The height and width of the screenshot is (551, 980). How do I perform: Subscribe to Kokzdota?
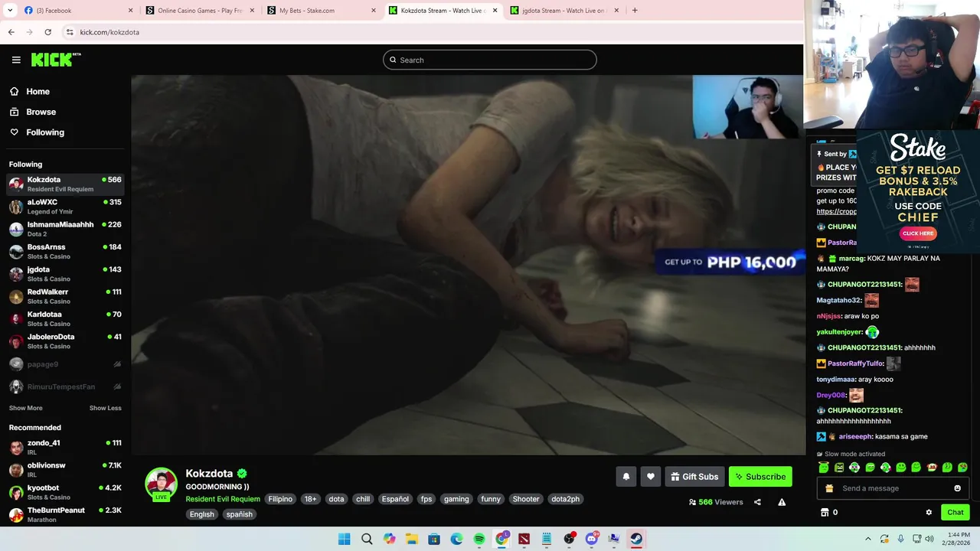[x=760, y=477]
